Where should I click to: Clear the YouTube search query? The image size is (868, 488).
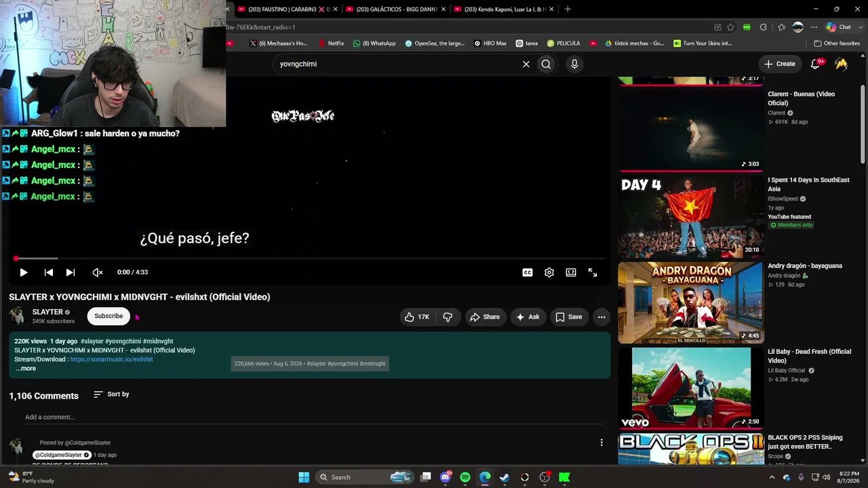click(526, 64)
